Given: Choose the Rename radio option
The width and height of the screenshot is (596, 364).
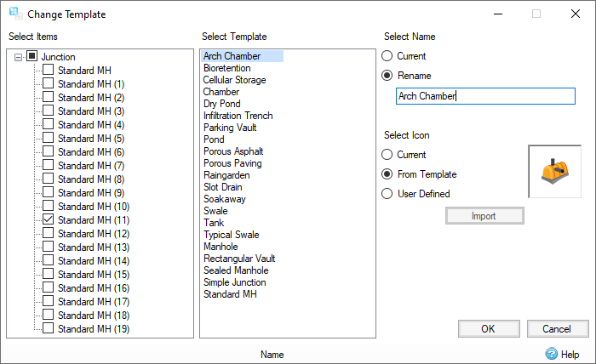Looking at the screenshot, I should click(387, 76).
